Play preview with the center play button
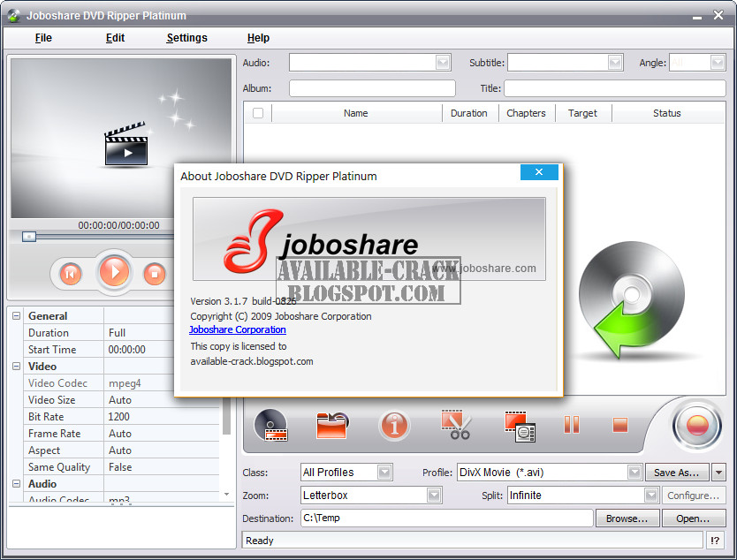 point(114,271)
